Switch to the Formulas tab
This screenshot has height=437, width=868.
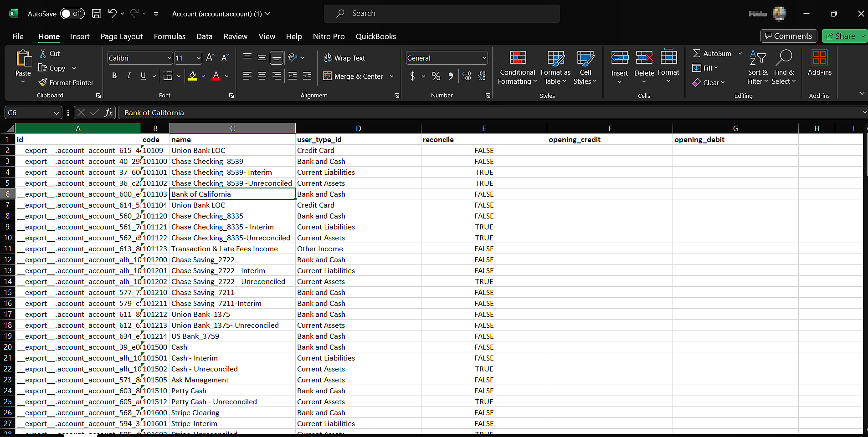(x=169, y=36)
